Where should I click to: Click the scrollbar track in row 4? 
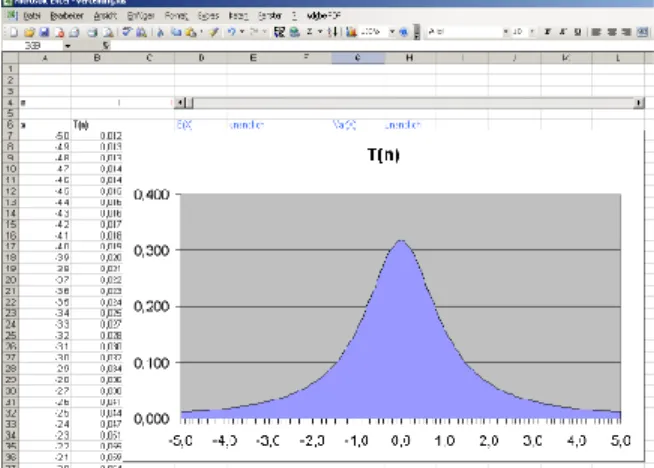[x=413, y=103]
